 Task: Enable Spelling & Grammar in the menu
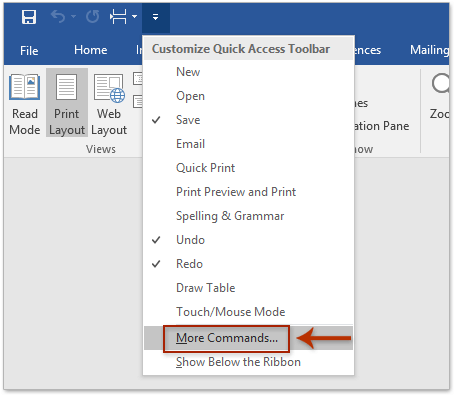pyautogui.click(x=248, y=216)
